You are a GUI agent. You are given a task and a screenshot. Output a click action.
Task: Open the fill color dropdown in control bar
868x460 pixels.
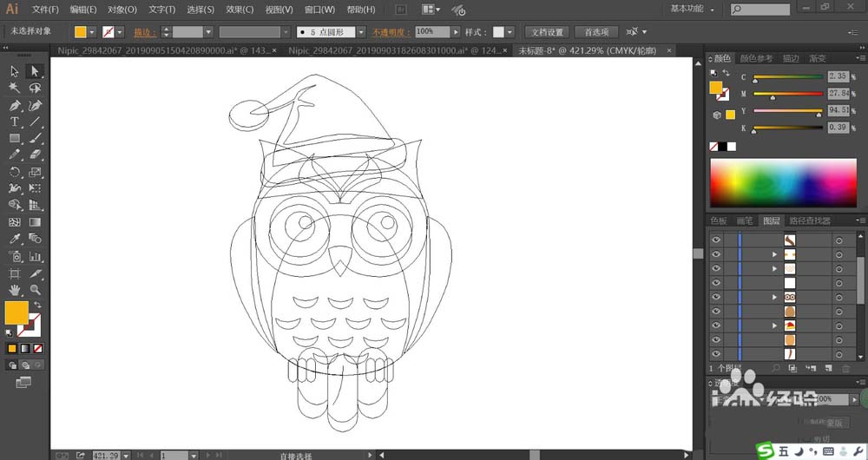click(92, 32)
